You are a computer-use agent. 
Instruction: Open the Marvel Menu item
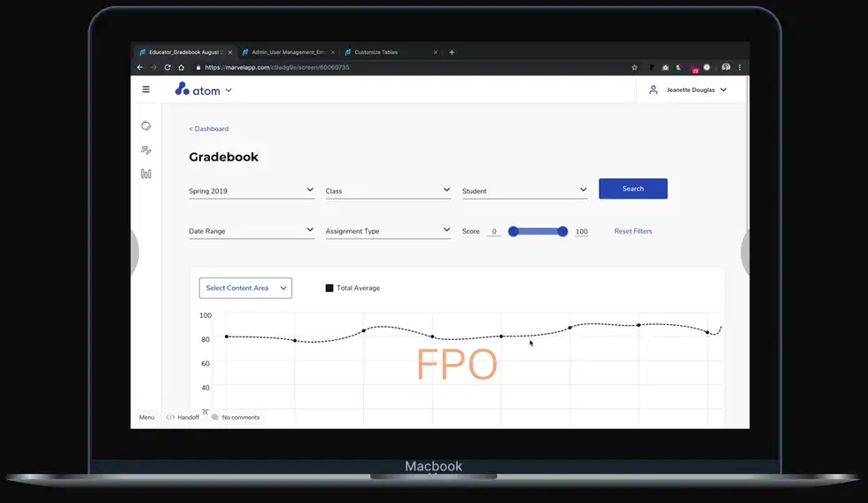coord(147,417)
